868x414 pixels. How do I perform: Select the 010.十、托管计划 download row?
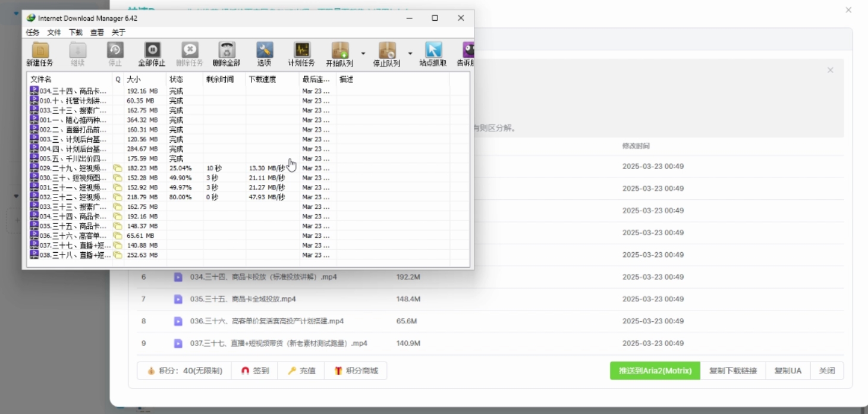coord(249,101)
